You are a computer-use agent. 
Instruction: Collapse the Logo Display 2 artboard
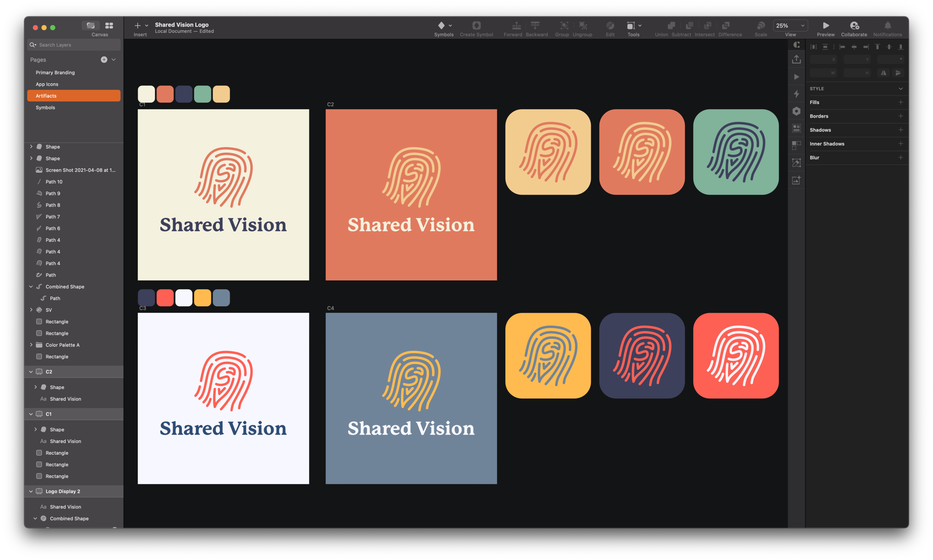[31, 491]
